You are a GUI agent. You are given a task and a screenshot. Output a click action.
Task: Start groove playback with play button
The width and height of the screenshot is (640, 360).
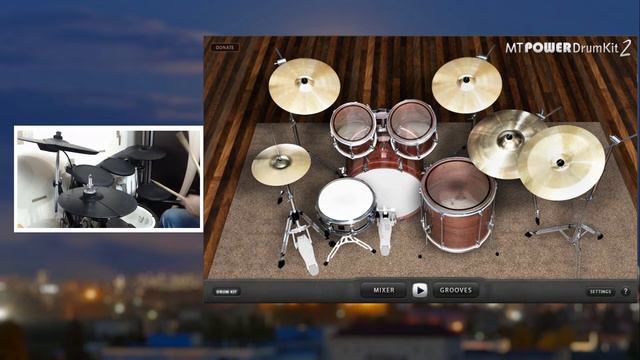(x=420, y=290)
